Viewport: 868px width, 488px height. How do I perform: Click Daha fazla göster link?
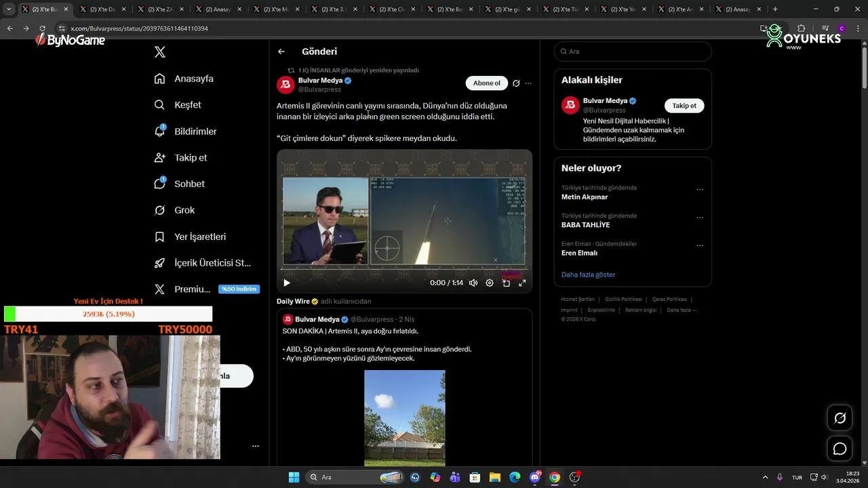[x=588, y=274]
